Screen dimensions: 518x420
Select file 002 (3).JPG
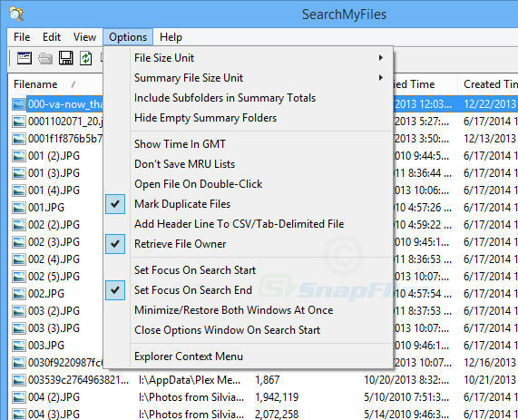click(54, 242)
